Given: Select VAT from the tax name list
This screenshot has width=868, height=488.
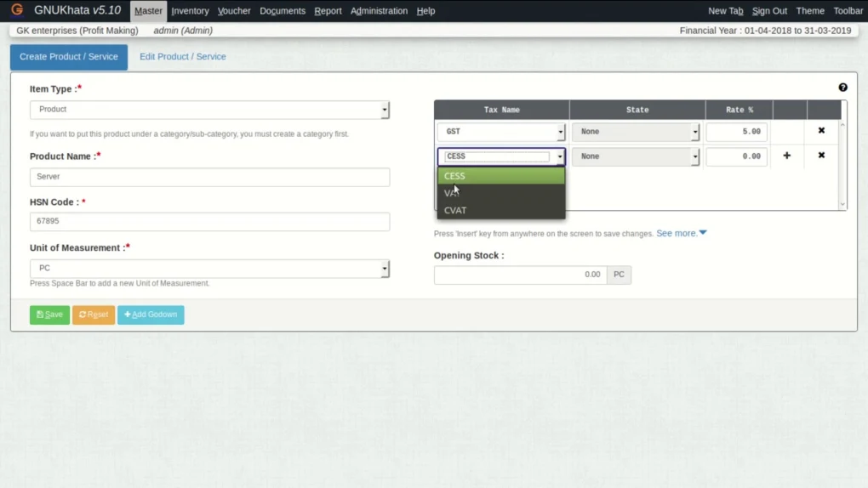Looking at the screenshot, I should 452,193.
